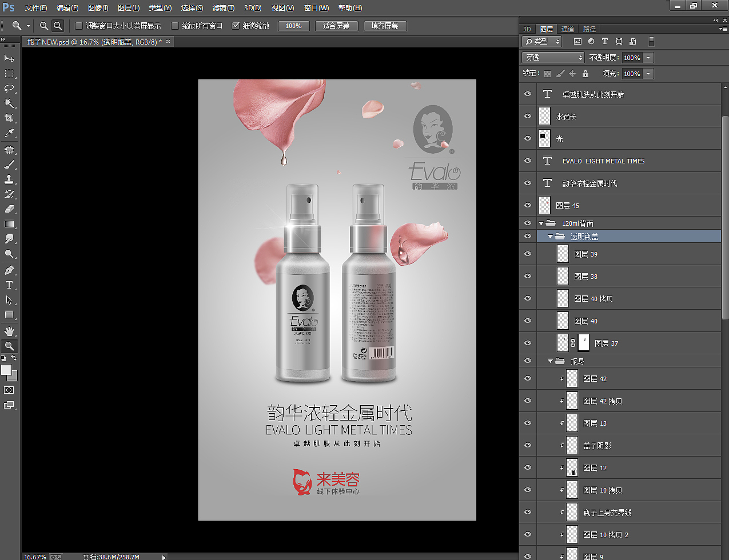Open the 不透明度 opacity arrow
This screenshot has width=729, height=560.
pyautogui.click(x=648, y=58)
